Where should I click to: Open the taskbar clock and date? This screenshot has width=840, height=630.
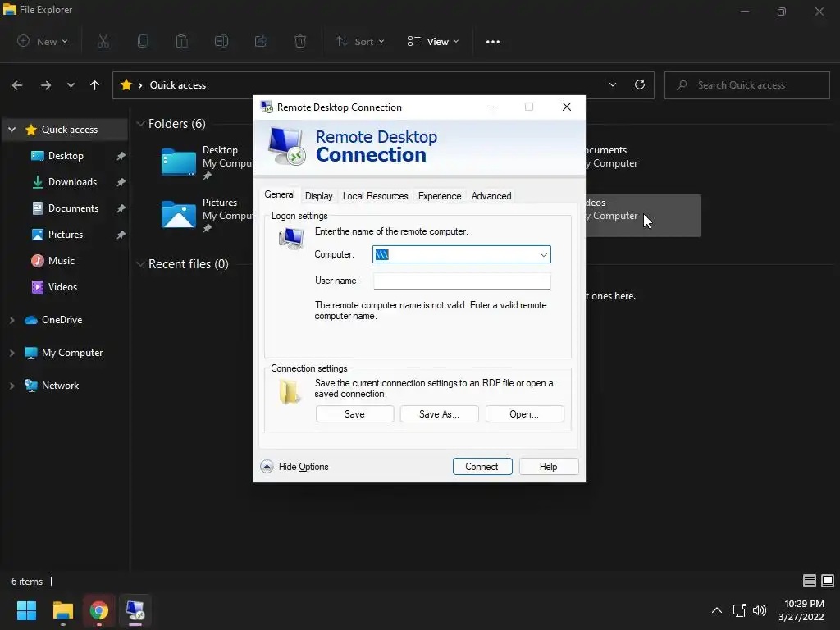pos(801,610)
